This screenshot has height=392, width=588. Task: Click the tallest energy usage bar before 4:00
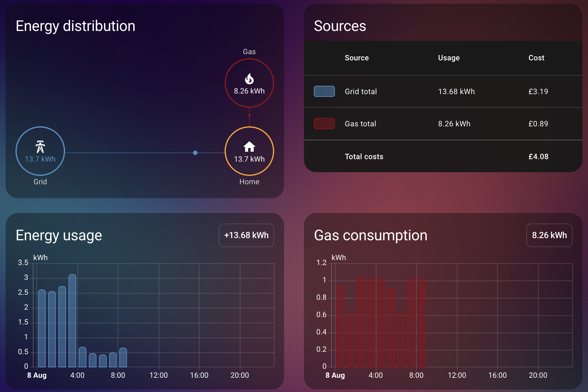72,321
